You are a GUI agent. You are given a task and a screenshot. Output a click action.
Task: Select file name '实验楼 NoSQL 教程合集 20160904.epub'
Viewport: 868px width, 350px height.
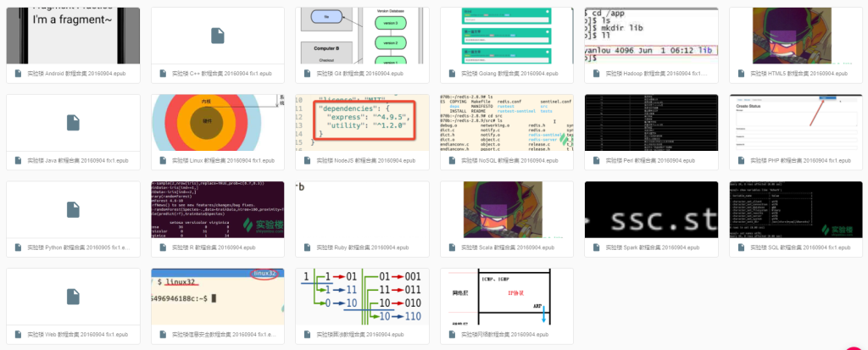509,161
